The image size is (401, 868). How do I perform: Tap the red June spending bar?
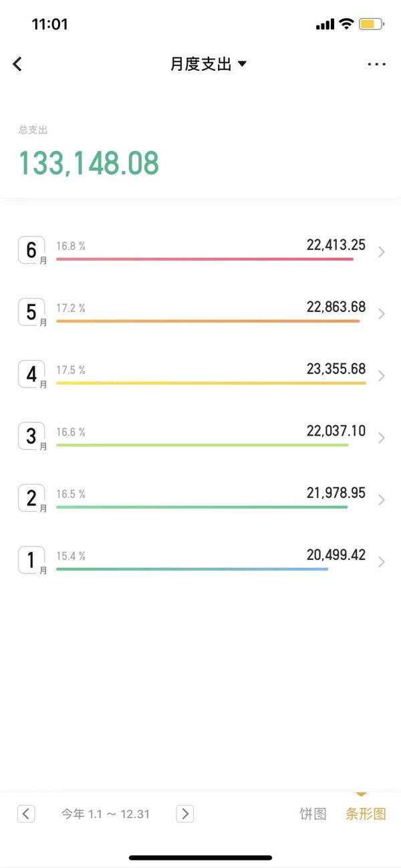(205, 259)
